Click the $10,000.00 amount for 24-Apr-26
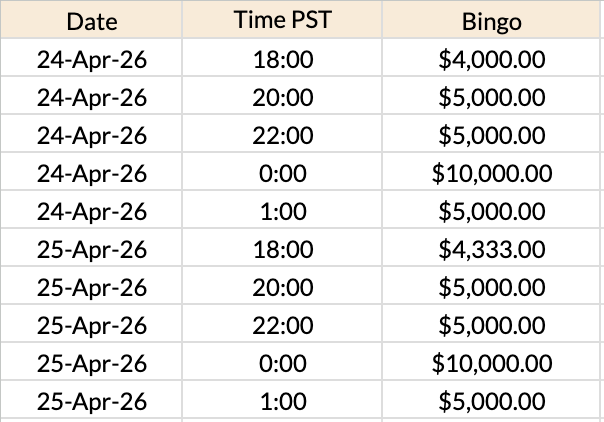This screenshot has width=604, height=422. click(x=492, y=174)
